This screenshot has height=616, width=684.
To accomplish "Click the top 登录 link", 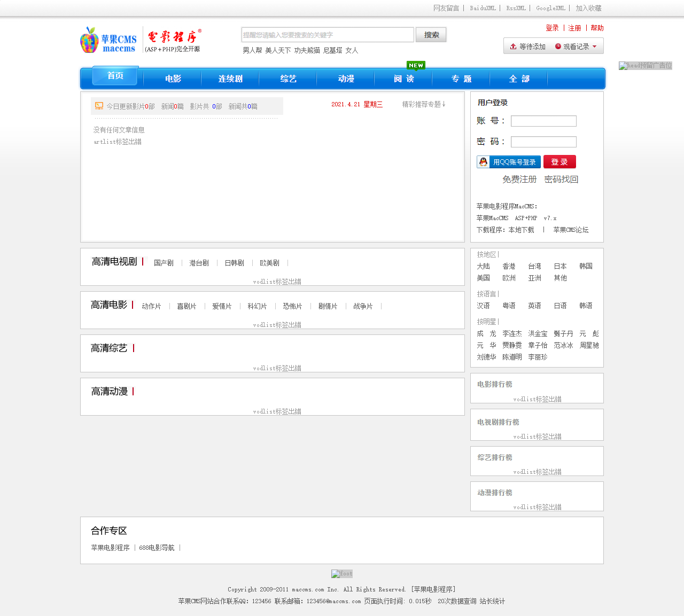I will pos(552,28).
